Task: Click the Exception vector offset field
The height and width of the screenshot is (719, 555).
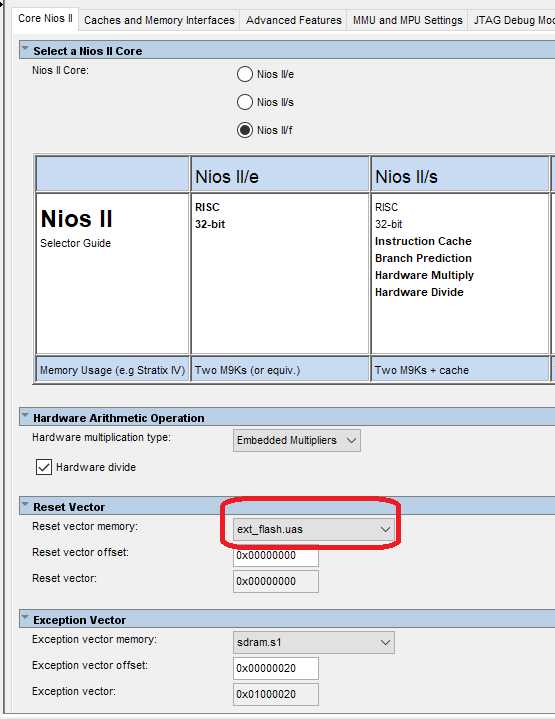Action: click(x=276, y=668)
